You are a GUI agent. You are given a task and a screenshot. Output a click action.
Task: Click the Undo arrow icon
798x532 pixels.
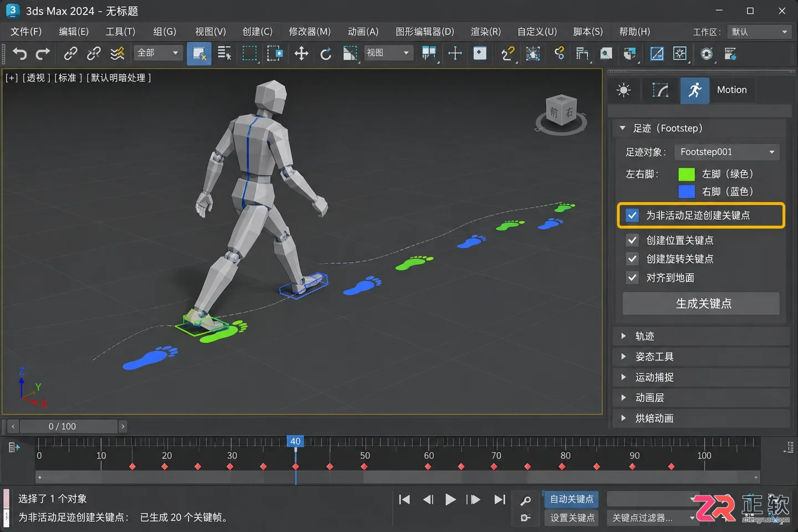click(x=20, y=54)
